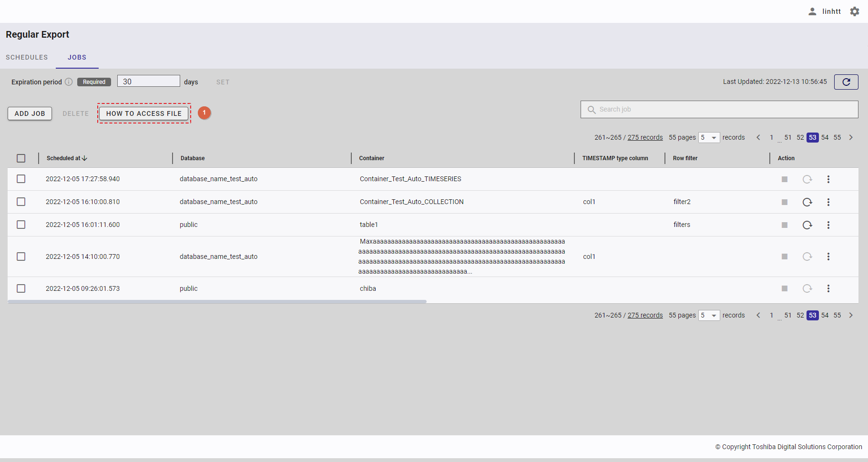Image resolution: width=868 pixels, height=462 pixels.
Task: Check the box for the chiba job row
Action: tap(21, 288)
